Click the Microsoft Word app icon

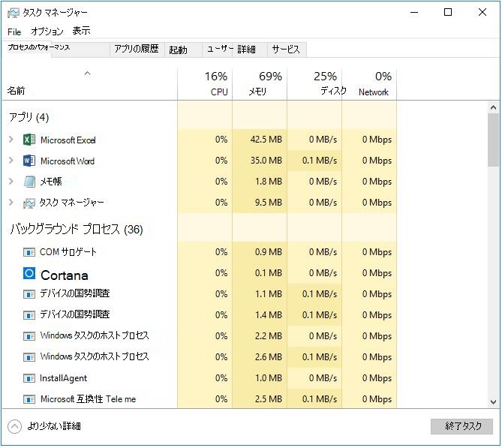click(29, 161)
